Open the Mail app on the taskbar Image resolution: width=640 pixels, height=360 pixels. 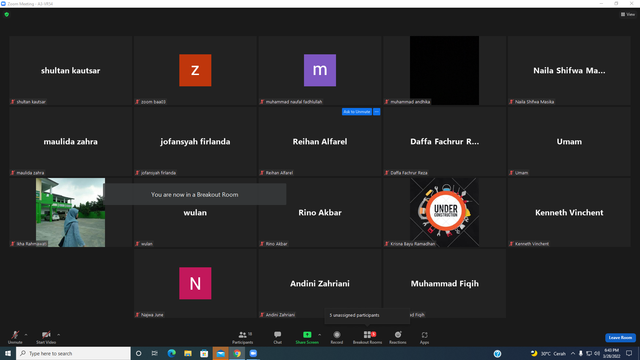click(x=220, y=353)
